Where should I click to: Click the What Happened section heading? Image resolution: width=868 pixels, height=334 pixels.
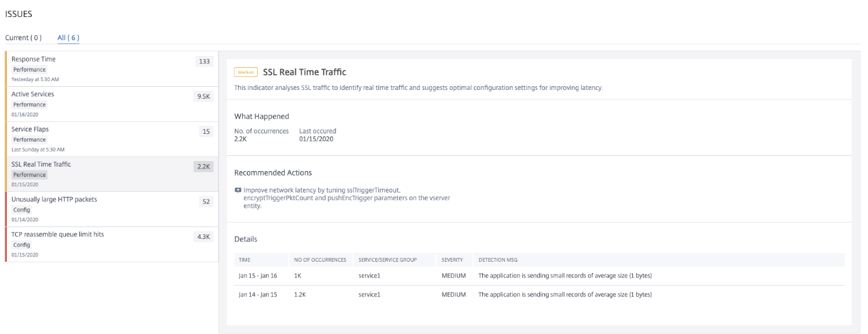point(261,116)
